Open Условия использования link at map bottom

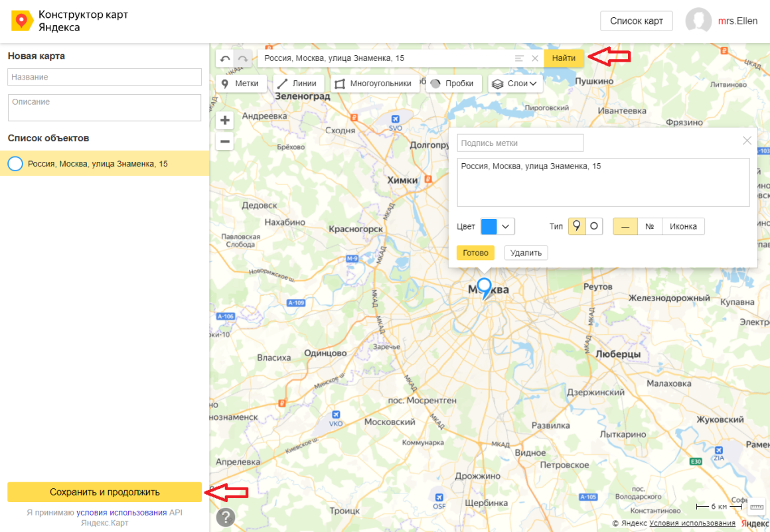pyautogui.click(x=692, y=523)
